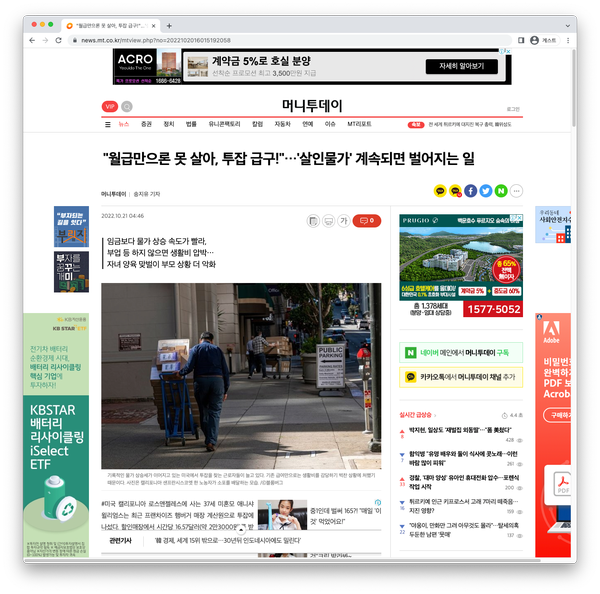
Task: Click the girl thumbnail beside article text
Action: pos(282,515)
